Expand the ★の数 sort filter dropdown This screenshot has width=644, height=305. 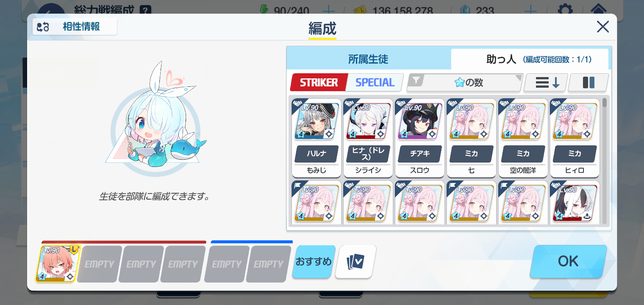click(x=465, y=83)
